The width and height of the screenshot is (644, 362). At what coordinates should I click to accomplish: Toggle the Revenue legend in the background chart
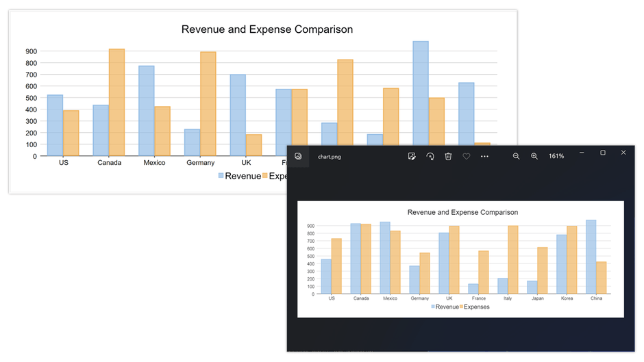(x=239, y=176)
